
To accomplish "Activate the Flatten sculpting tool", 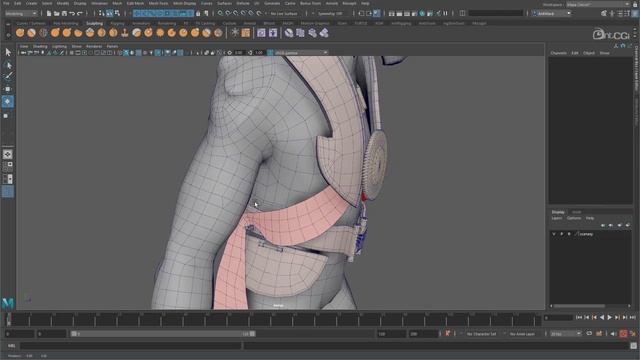I will tap(78, 33).
